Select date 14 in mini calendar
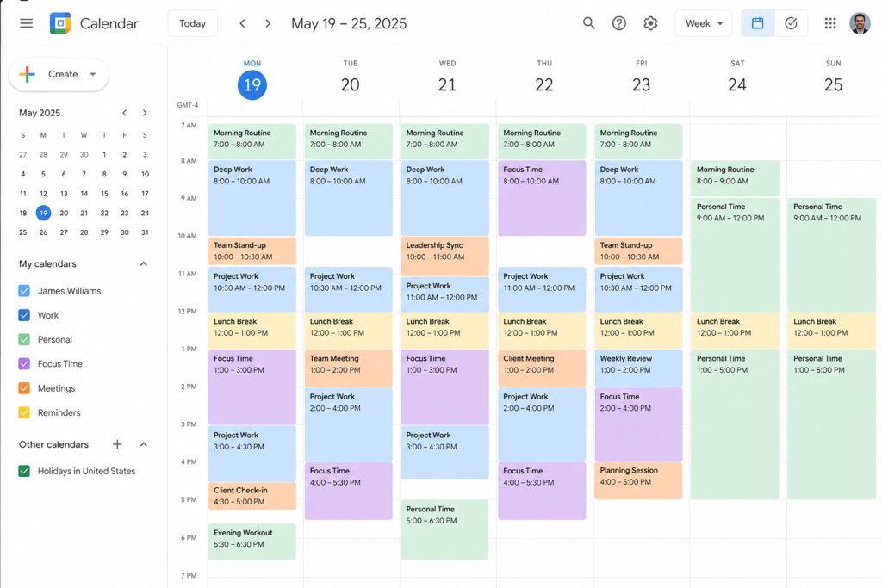 click(84, 194)
